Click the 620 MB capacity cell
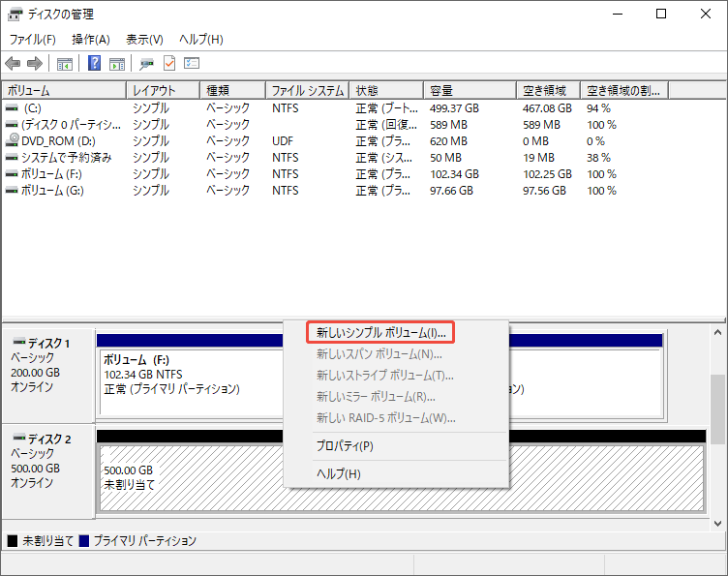The height and width of the screenshot is (576, 728). pos(448,141)
